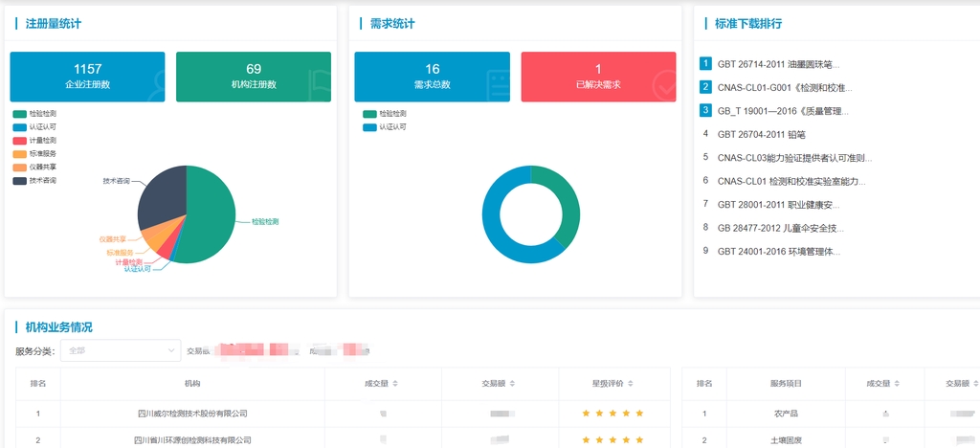Open GBT 26704-2011 铅笔 standard
Screen dimensions: 980x448
click(x=761, y=134)
